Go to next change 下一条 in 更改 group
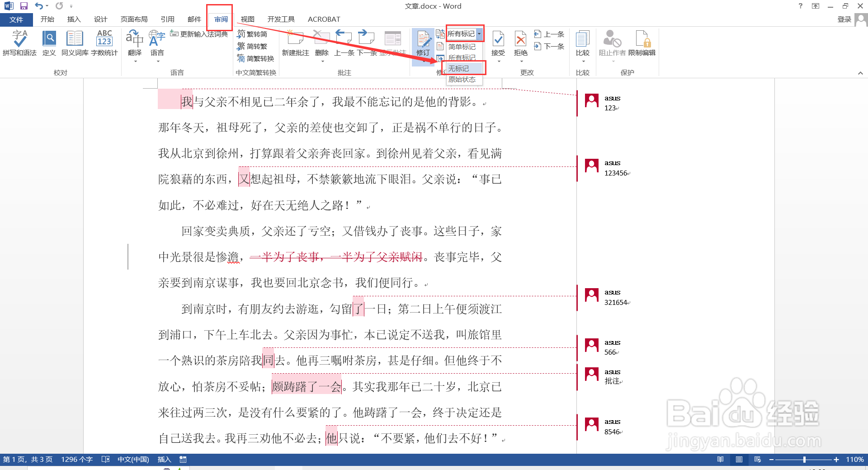This screenshot has height=470, width=868. point(549,46)
